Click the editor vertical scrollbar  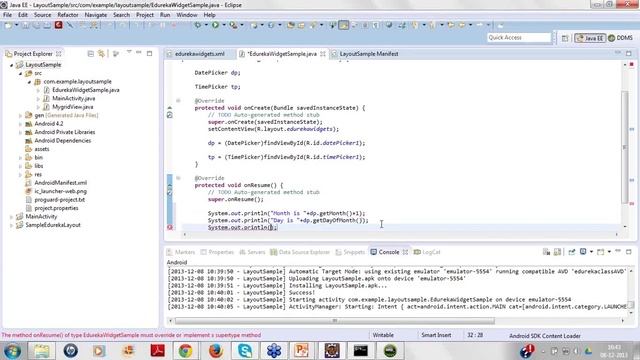(625, 147)
